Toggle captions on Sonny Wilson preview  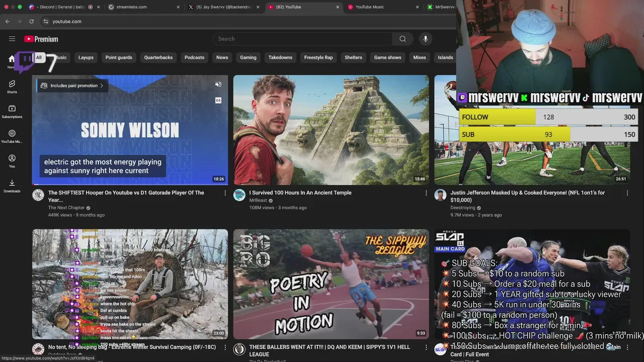(x=218, y=101)
